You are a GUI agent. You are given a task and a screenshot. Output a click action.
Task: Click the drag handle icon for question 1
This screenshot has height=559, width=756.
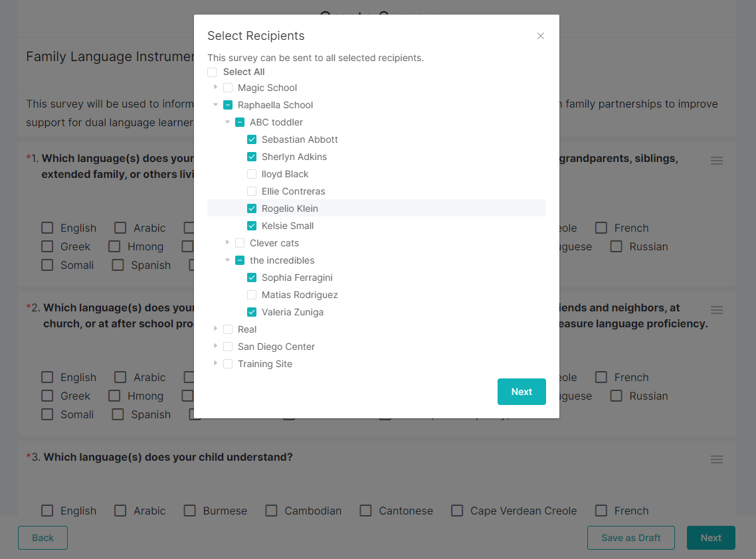[716, 161]
